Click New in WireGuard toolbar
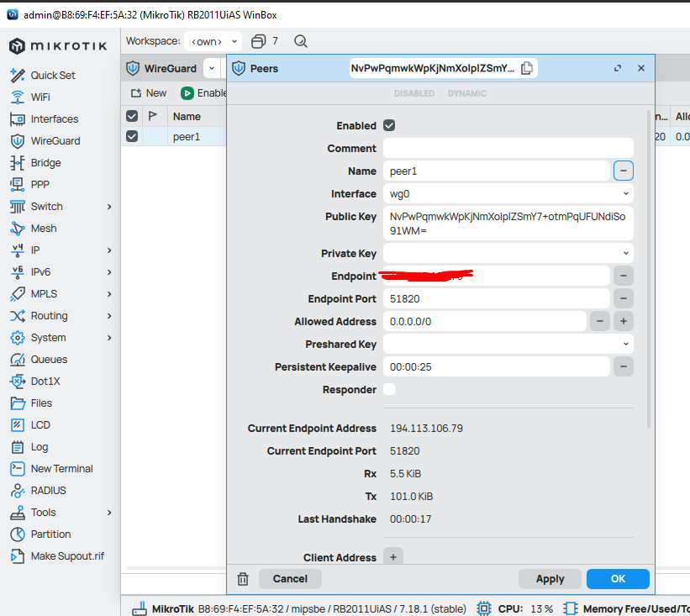The width and height of the screenshot is (690, 616). point(149,93)
